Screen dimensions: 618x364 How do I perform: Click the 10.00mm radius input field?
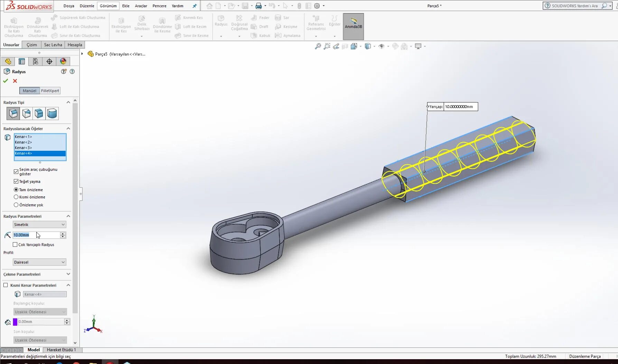[36, 235]
